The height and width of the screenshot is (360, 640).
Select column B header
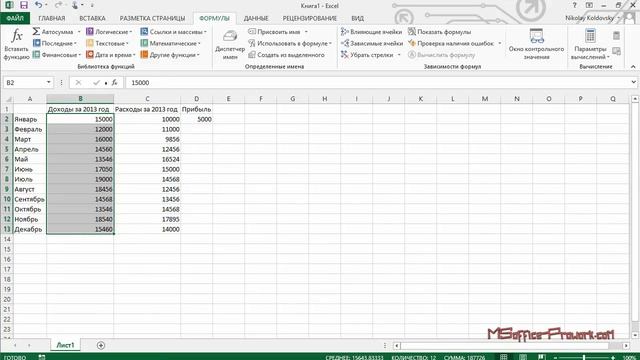click(x=80, y=99)
